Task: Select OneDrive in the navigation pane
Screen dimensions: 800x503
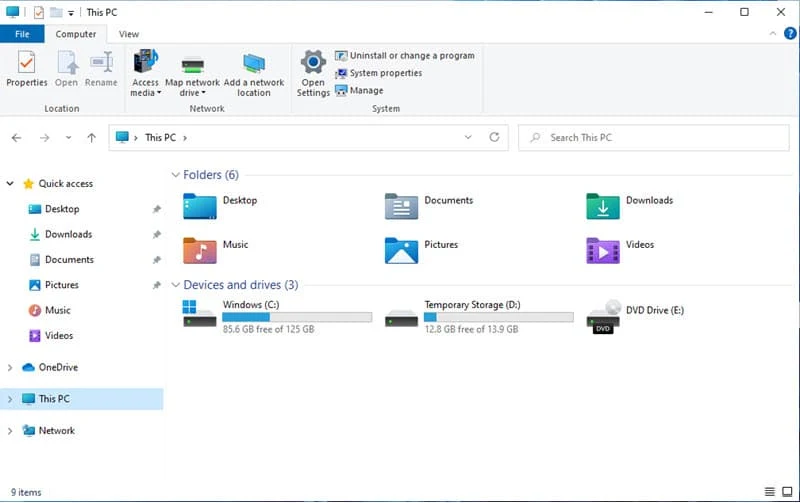Action: pyautogui.click(x=58, y=367)
